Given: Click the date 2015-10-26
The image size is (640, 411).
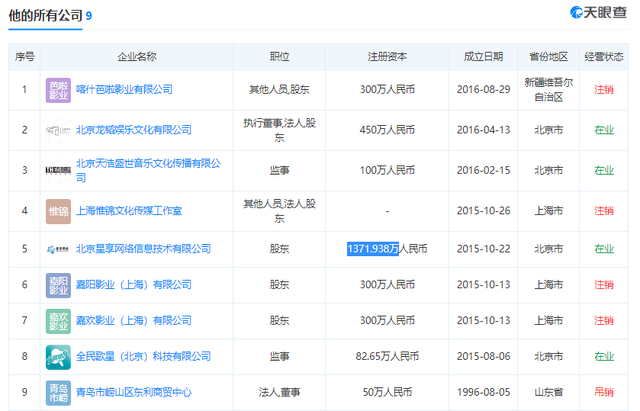Looking at the screenshot, I should [x=483, y=211].
